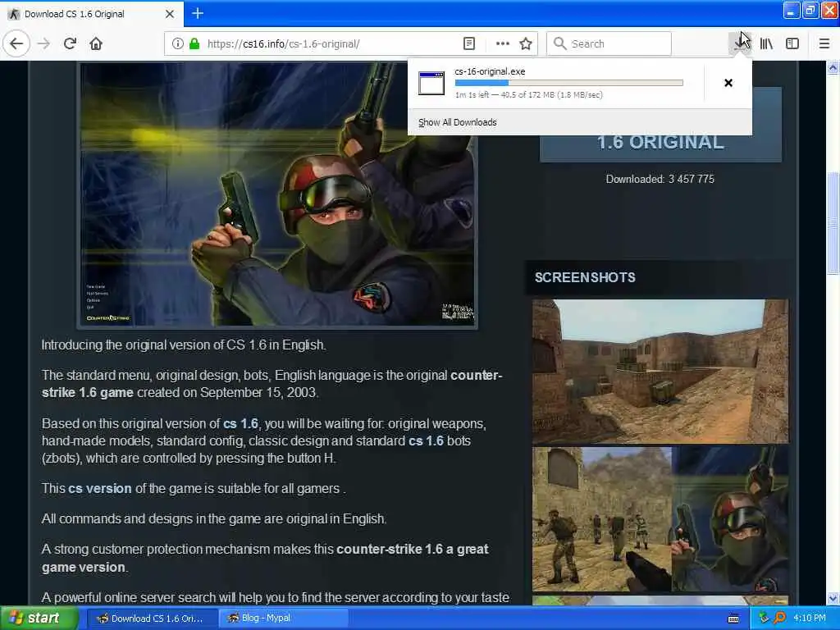Click the vertical scrollbar thumb
Screen dimensions: 840x630
click(x=833, y=222)
